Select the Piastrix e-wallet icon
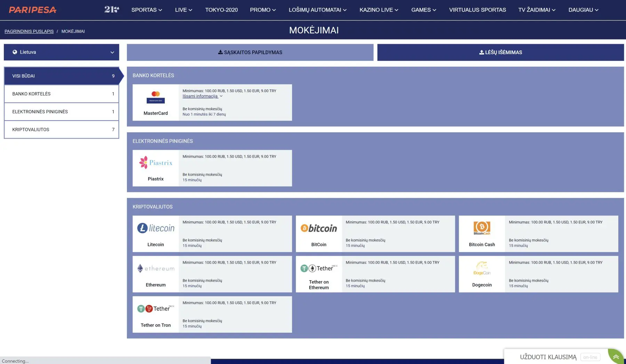The height and width of the screenshot is (364, 626). point(155,162)
